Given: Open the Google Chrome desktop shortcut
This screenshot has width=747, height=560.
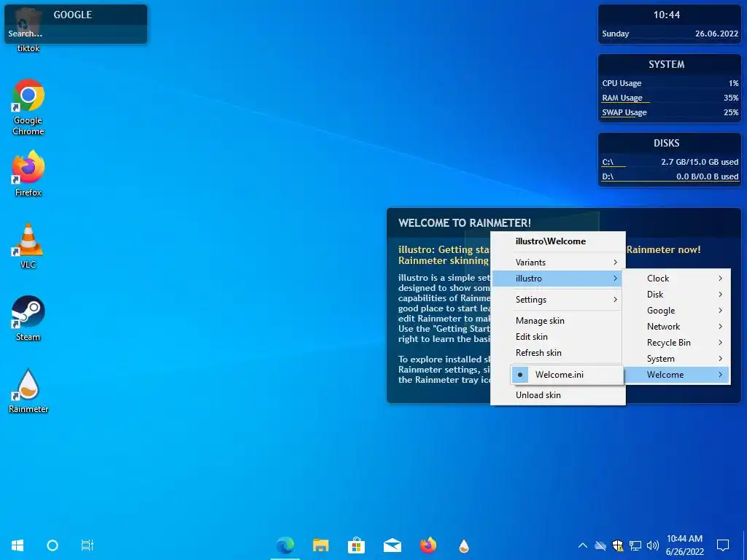Looking at the screenshot, I should 28,108.
